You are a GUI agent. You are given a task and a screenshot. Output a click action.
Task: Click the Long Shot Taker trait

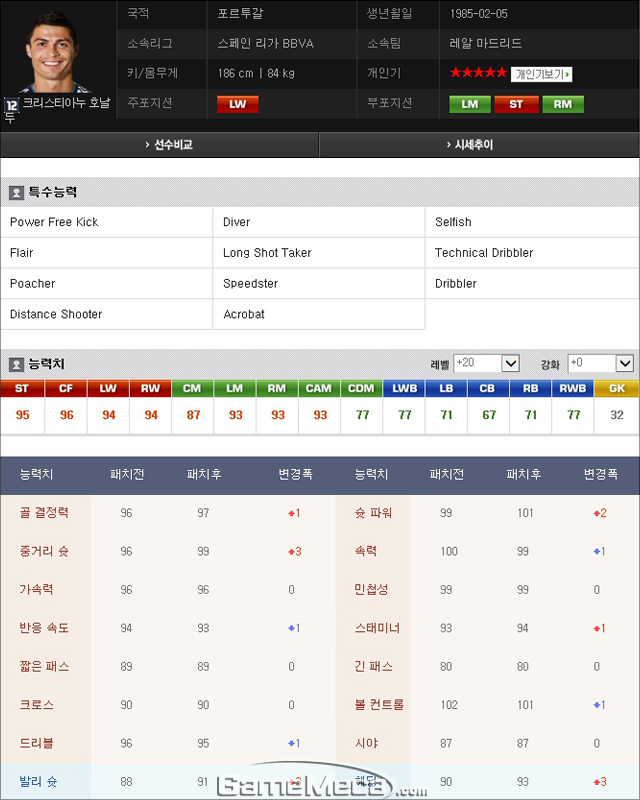(267, 253)
